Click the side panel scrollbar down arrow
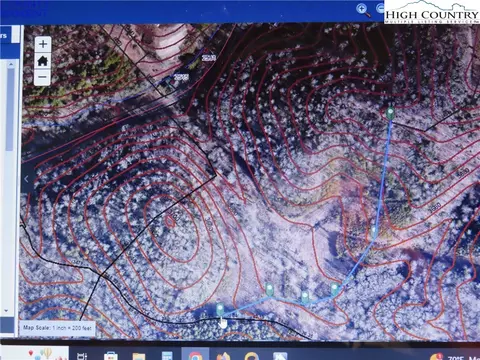The width and height of the screenshot is (480, 360). [x=6, y=311]
